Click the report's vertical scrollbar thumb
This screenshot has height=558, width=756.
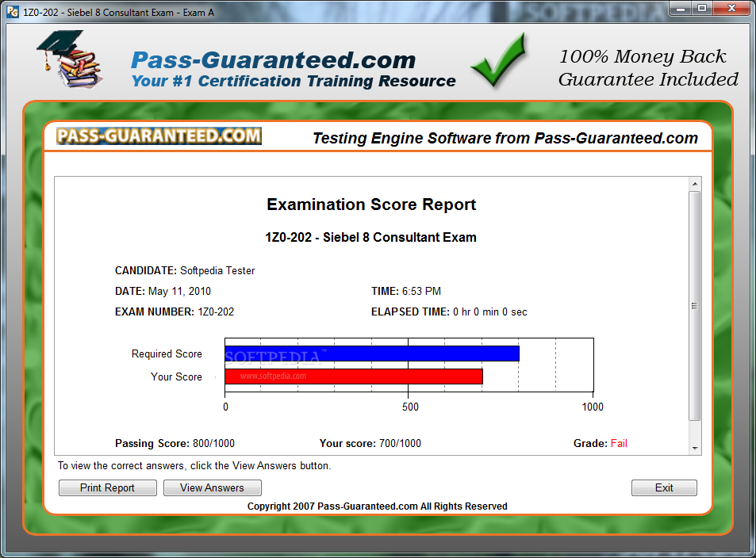(695, 306)
